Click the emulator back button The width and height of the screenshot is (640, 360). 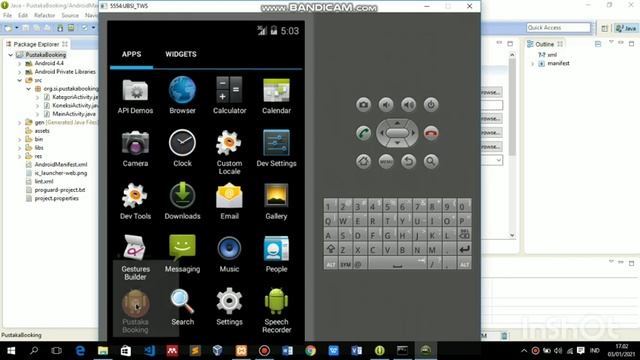point(408,161)
